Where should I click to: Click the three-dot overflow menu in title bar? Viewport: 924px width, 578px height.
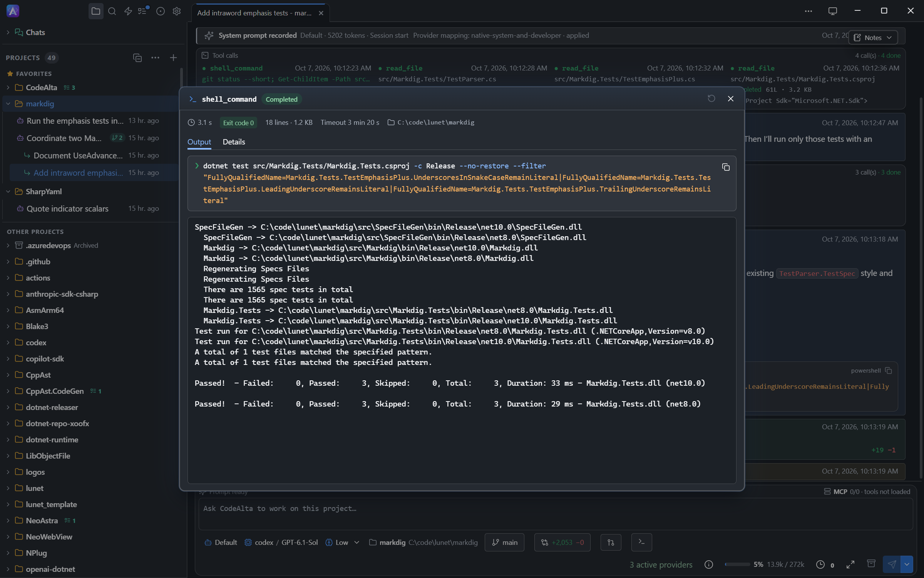pyautogui.click(x=808, y=11)
